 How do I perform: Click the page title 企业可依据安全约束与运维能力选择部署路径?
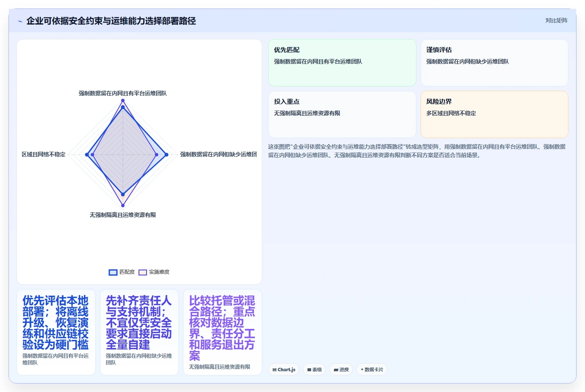coord(111,21)
